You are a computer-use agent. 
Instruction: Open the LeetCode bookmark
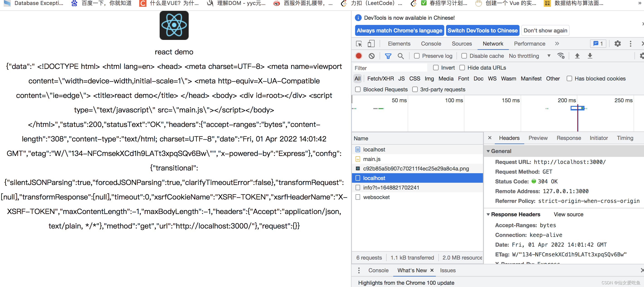click(x=372, y=3)
